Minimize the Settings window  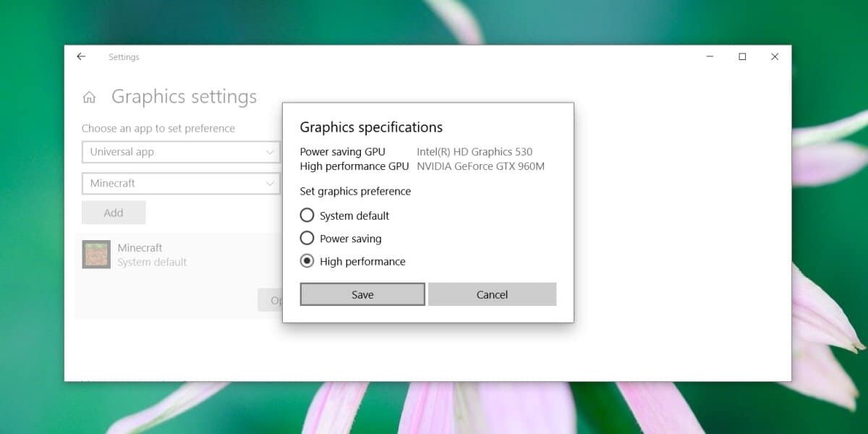(710, 56)
